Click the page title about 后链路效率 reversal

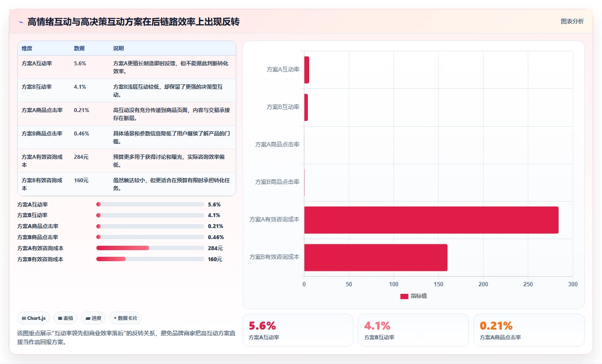pyautogui.click(x=133, y=22)
